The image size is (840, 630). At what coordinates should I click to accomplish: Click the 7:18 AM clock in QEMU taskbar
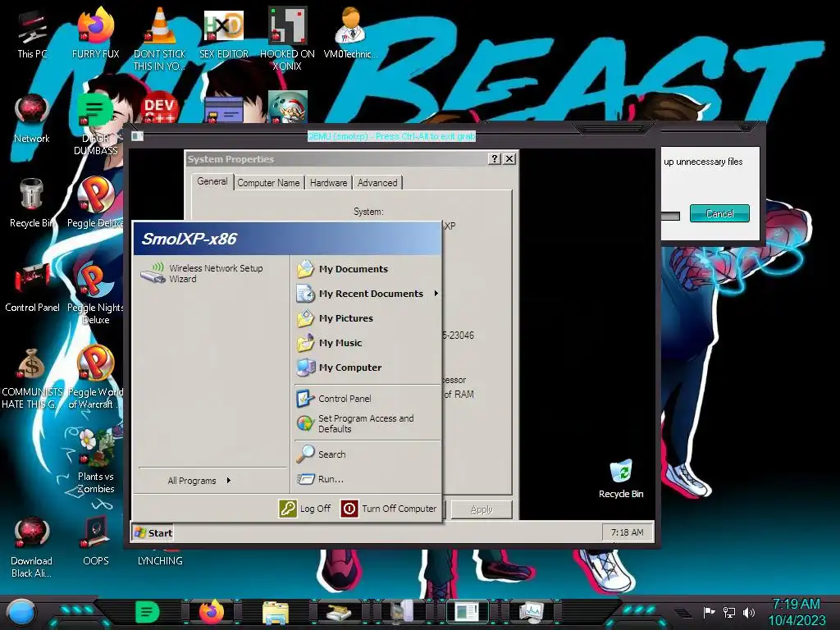point(628,532)
